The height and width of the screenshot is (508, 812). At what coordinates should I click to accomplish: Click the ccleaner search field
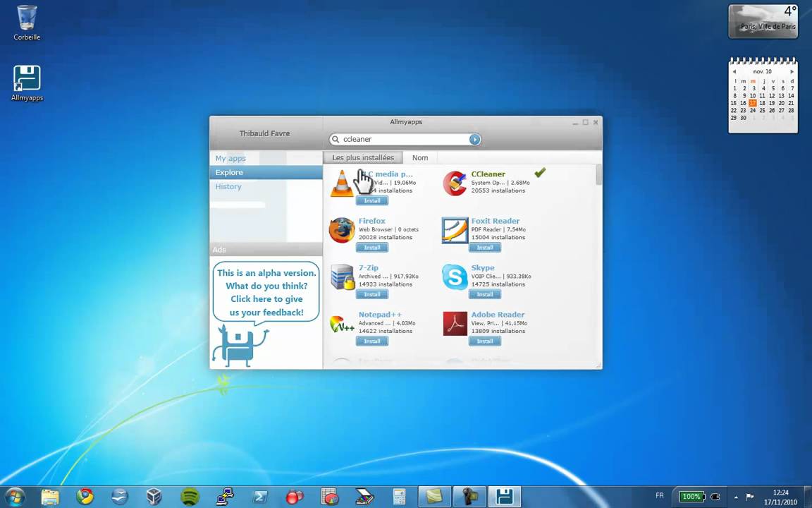[x=405, y=139]
